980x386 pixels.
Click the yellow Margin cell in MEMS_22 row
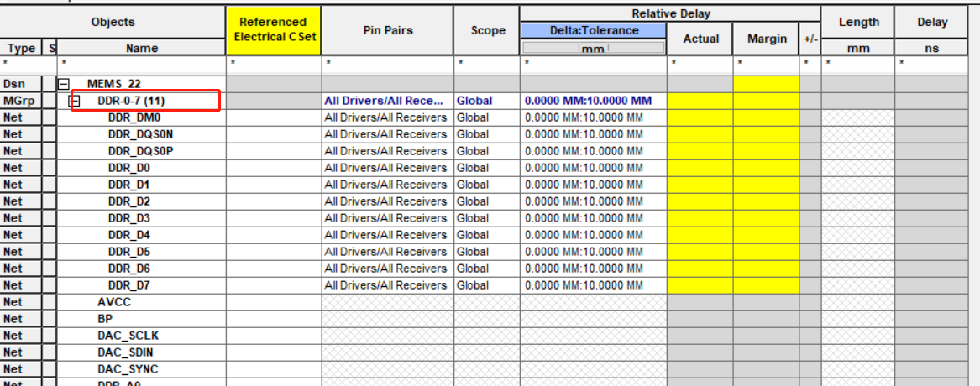point(767,84)
